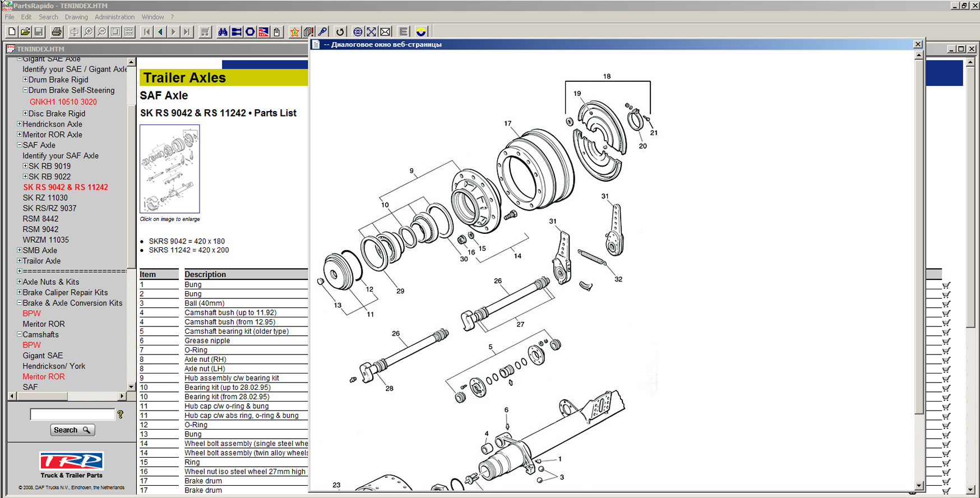
Task: Click the printer icon in toolbar
Action: (x=57, y=32)
